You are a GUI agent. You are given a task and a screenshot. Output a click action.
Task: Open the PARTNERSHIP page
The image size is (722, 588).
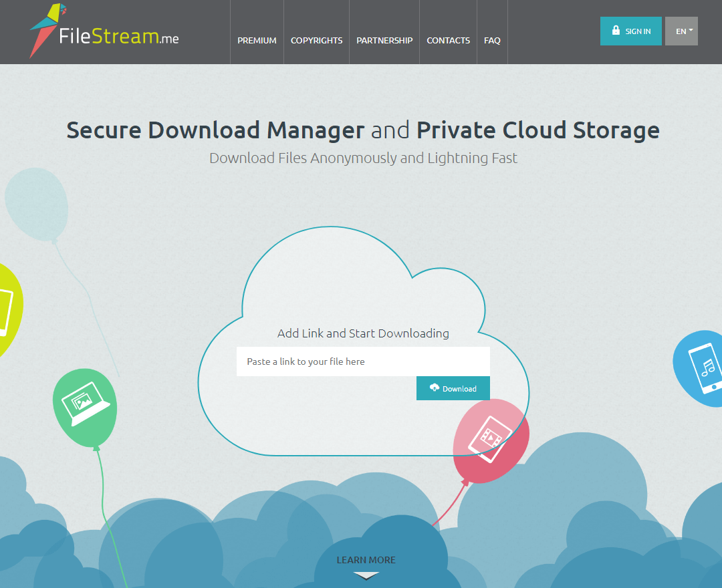384,41
